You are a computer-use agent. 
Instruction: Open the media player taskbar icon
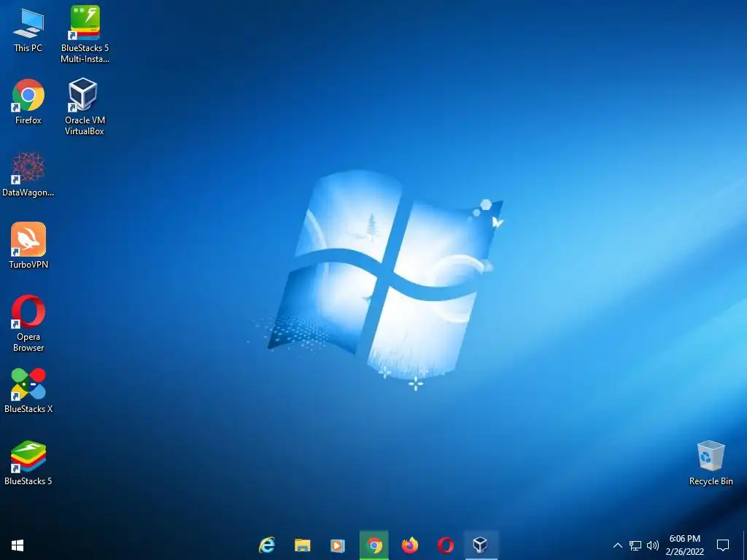coord(338,545)
